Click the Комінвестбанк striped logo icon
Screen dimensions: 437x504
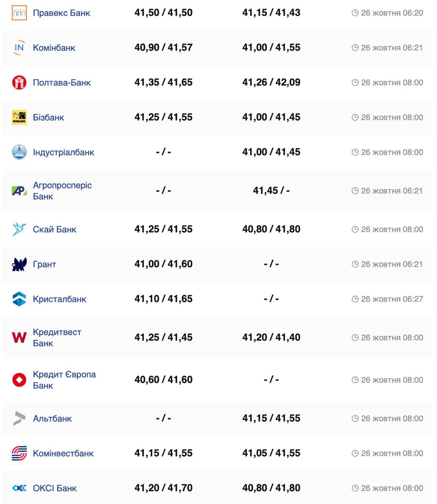point(19,453)
